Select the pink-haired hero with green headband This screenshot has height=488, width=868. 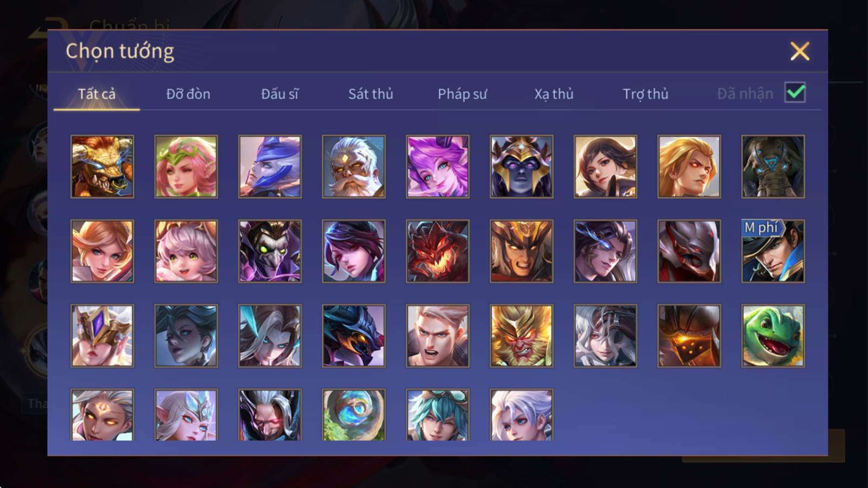pos(186,166)
